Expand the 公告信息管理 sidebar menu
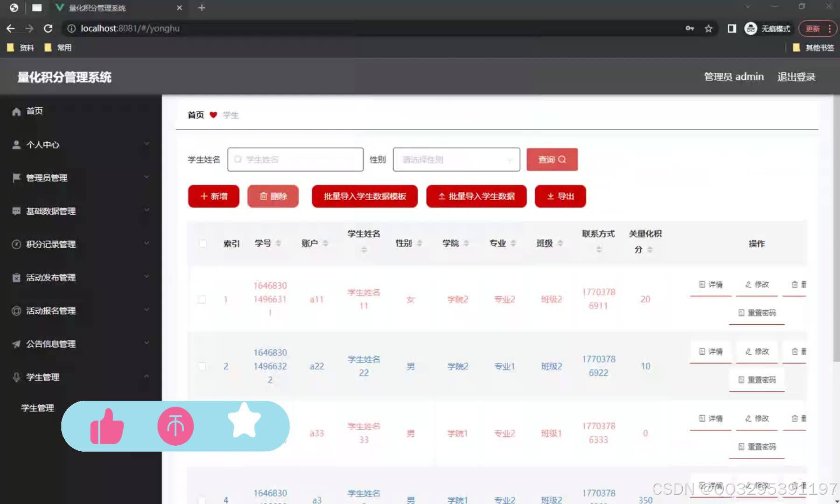Viewport: 840px width, 504px height. [147, 343]
